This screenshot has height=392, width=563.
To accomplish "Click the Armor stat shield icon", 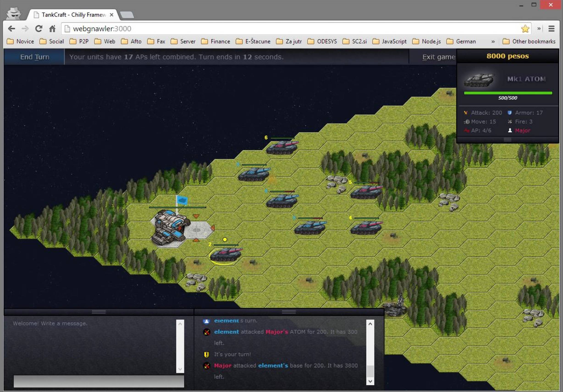I will click(x=510, y=113).
